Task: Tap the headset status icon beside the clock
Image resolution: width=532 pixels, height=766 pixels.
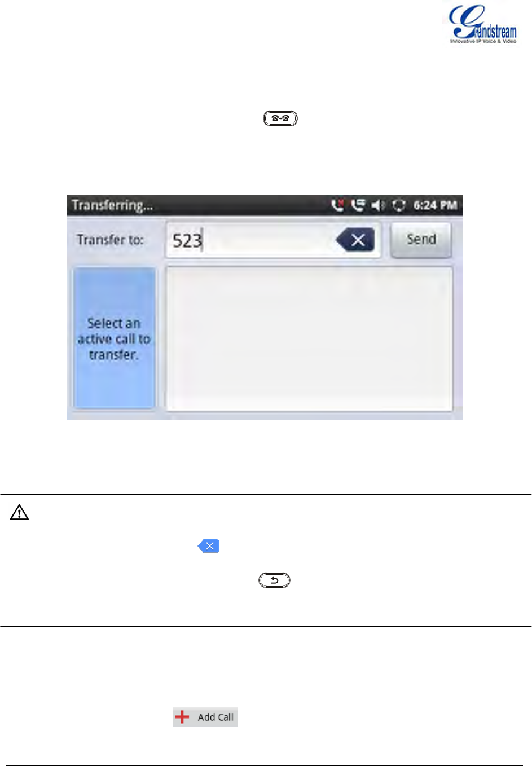Action: 398,205
